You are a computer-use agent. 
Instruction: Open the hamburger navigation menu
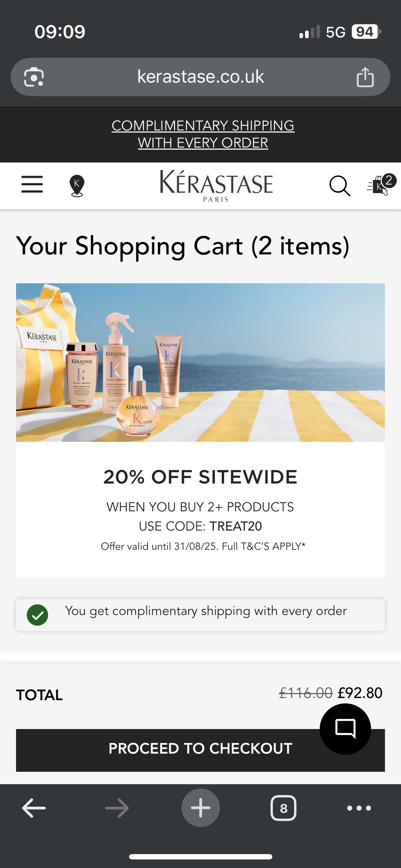click(32, 184)
